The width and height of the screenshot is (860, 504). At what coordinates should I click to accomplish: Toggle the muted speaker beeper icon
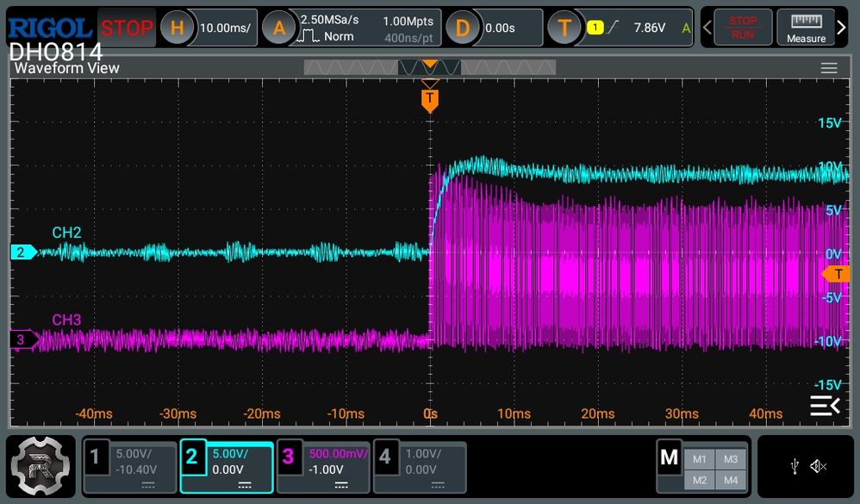click(x=819, y=467)
